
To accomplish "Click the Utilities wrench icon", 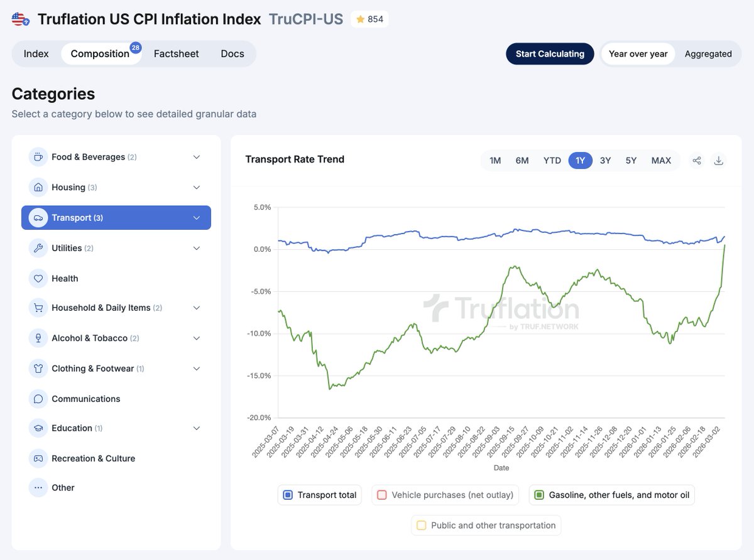I will click(x=38, y=248).
